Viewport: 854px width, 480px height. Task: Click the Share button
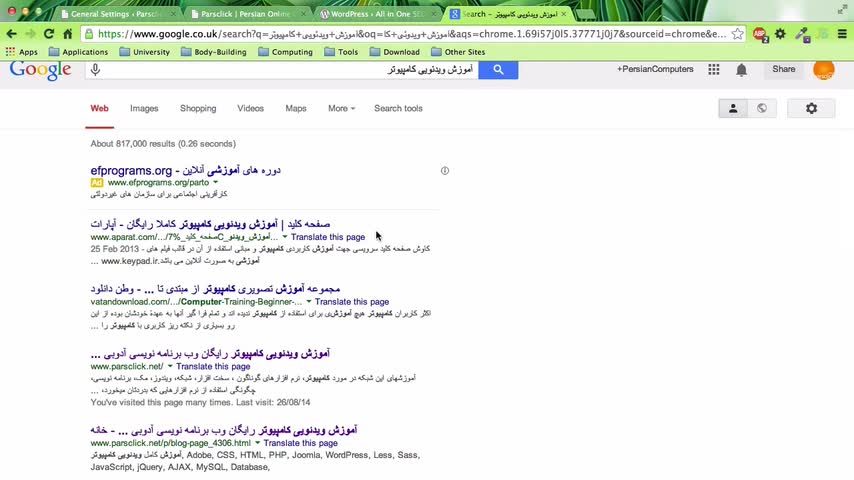784,69
